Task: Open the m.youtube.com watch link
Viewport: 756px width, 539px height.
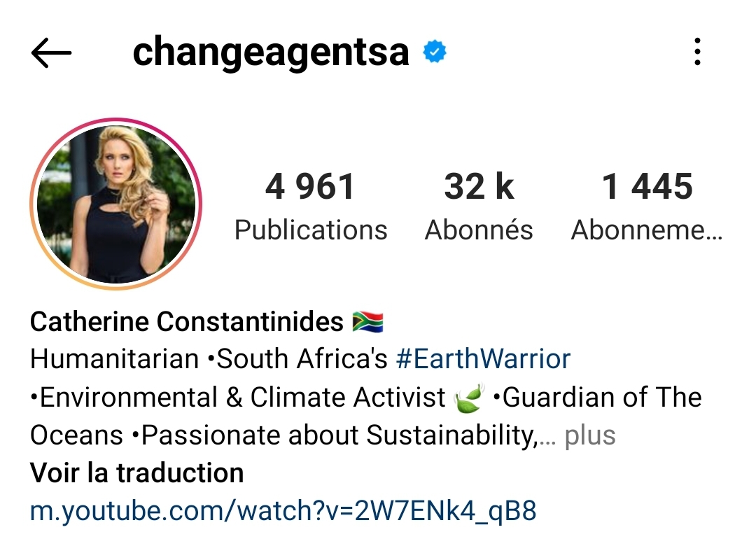Action: [x=283, y=511]
